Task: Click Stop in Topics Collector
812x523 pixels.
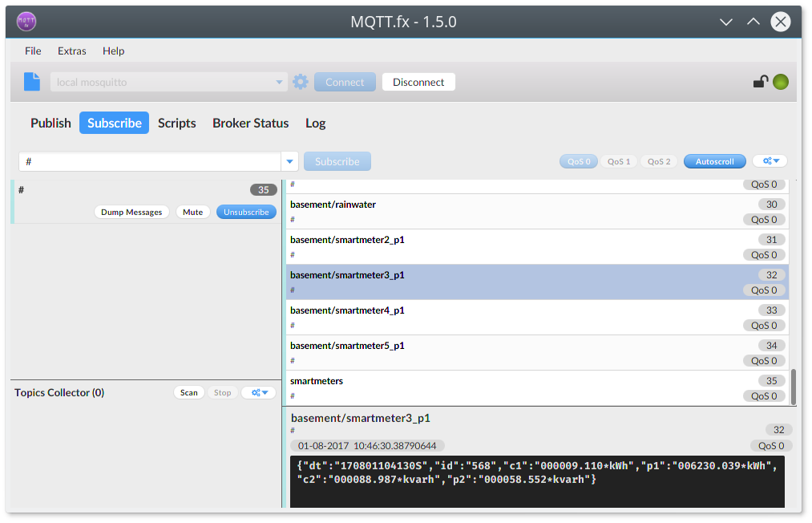Action: (223, 392)
